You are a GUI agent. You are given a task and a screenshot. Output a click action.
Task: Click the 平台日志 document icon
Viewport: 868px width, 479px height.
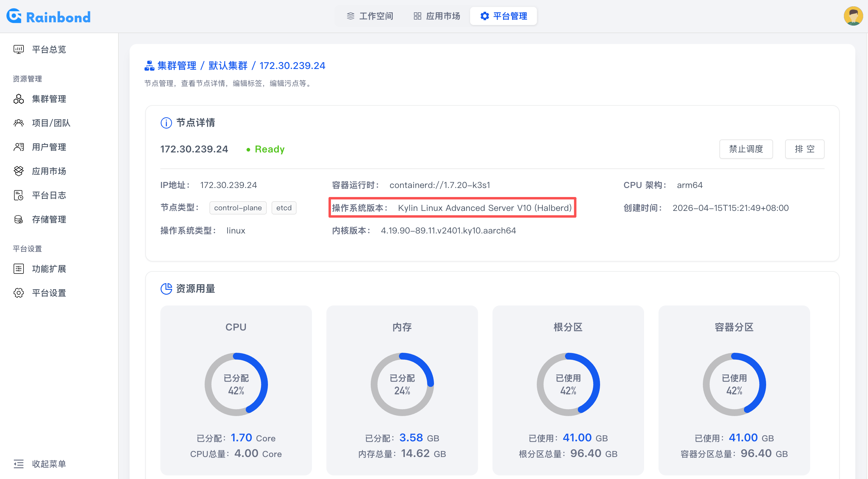coord(18,196)
